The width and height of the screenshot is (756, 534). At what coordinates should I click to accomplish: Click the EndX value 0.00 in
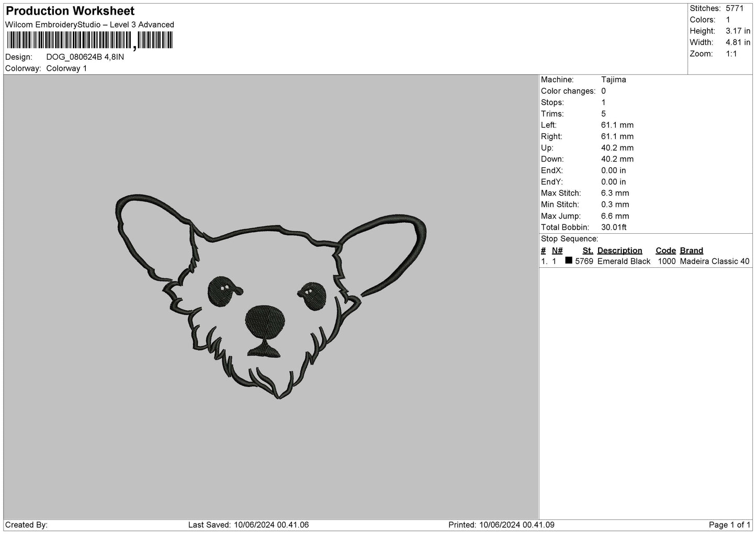[x=614, y=171]
